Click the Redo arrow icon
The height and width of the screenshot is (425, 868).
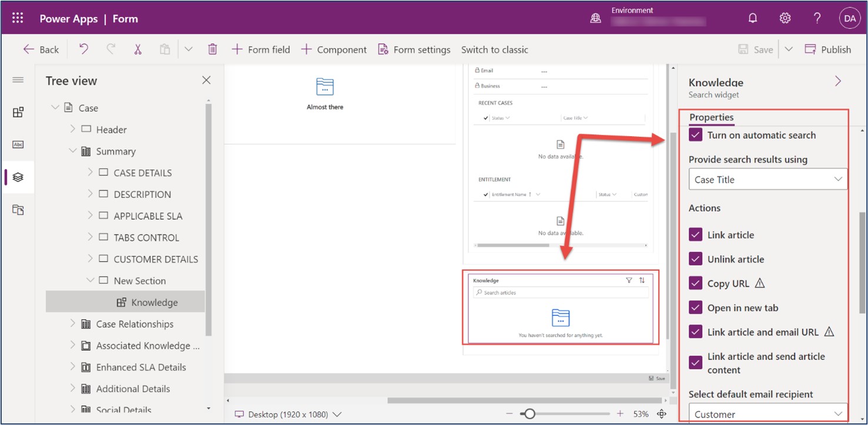click(x=110, y=49)
